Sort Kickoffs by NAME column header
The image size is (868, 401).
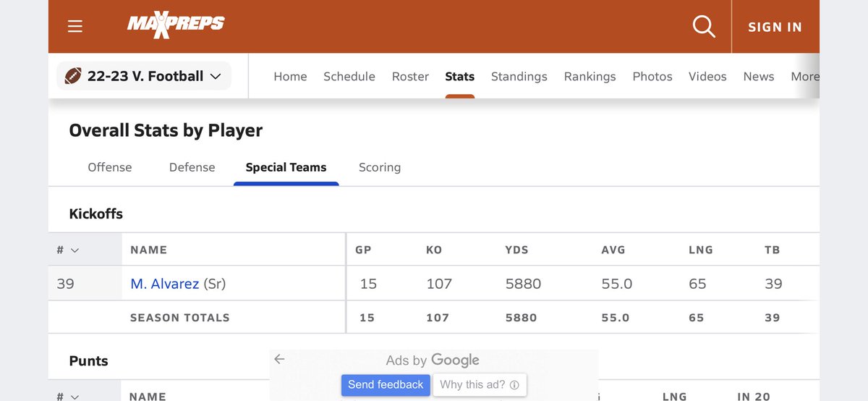click(x=148, y=250)
